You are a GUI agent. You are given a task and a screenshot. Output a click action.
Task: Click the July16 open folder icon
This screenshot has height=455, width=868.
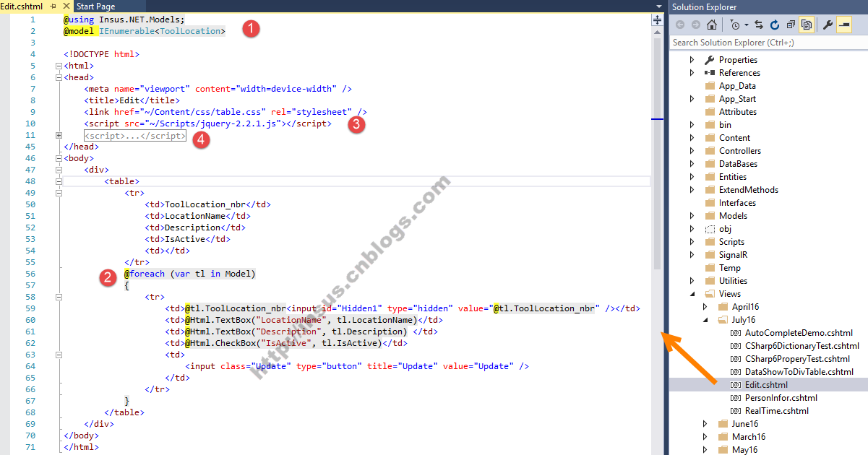pos(723,320)
